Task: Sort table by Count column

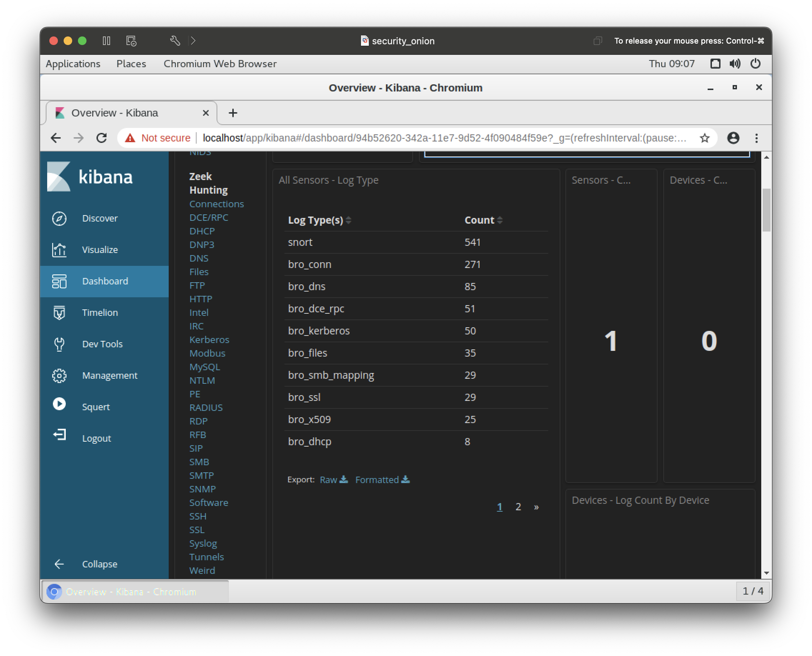Action: tap(483, 220)
